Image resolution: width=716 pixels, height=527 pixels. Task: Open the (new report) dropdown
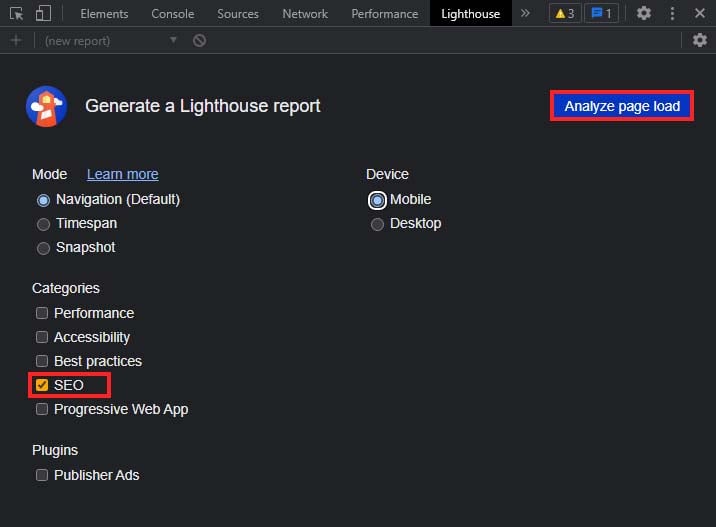(111, 41)
